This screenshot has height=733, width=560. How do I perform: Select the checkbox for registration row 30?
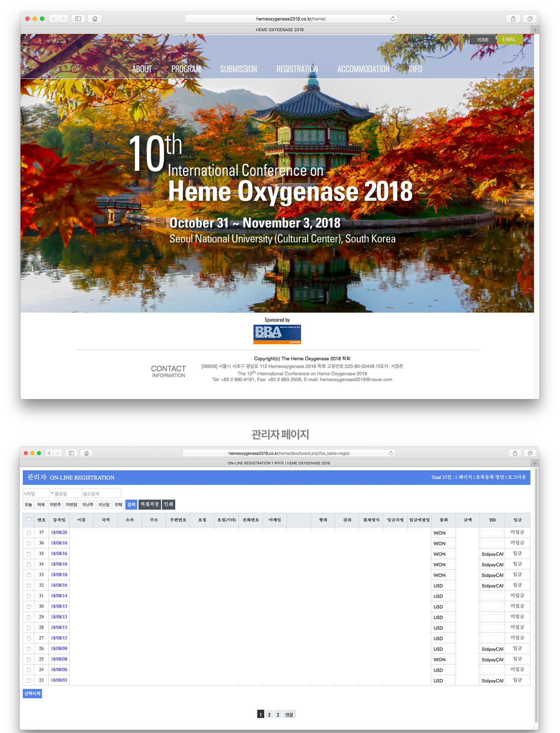tap(29, 607)
